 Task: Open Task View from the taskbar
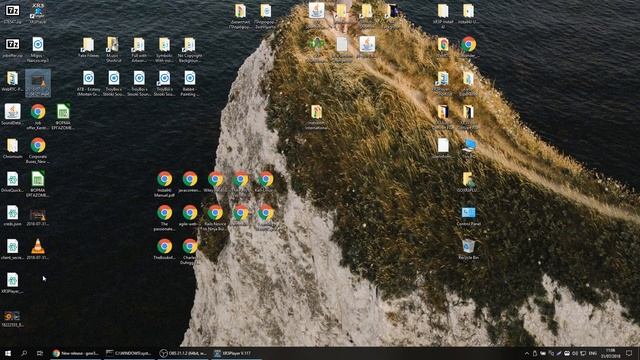[40, 353]
